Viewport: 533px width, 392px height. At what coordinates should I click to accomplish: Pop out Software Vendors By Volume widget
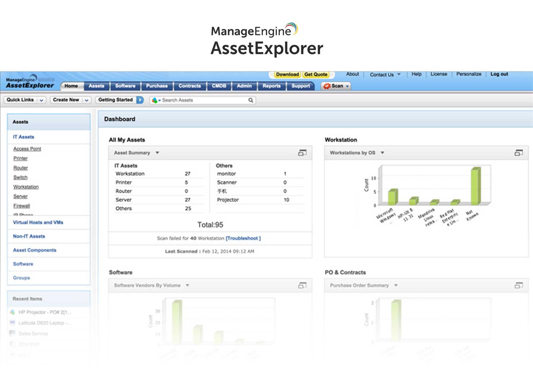[302, 285]
